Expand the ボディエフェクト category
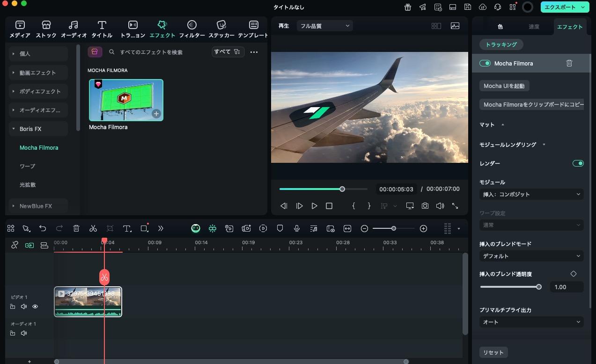This screenshot has width=596, height=364. click(38, 91)
